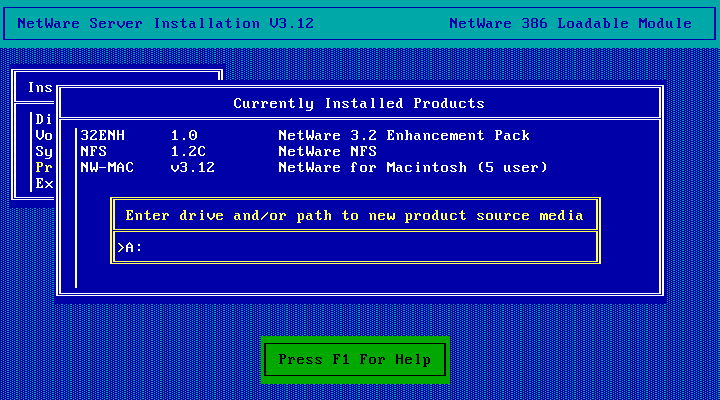
Task: Click version v3.12 in the NW-MAC row
Action: point(192,168)
